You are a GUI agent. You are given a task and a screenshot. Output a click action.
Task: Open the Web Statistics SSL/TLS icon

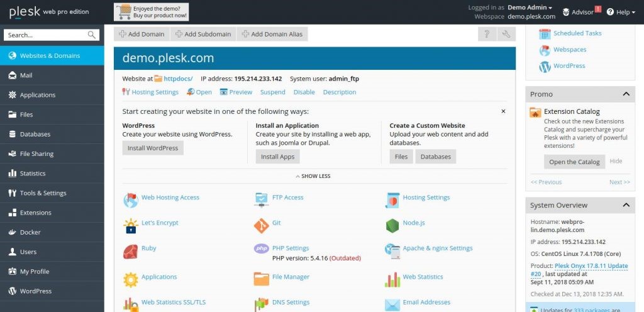131,305
